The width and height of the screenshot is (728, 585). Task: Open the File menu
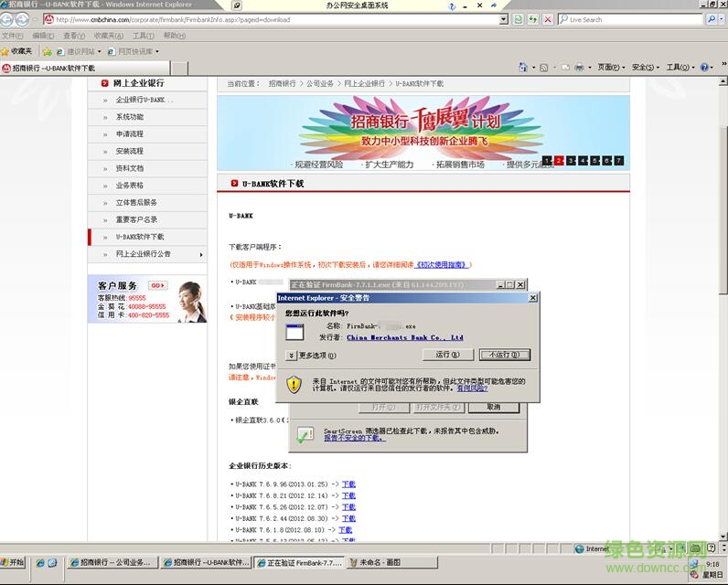tap(12, 36)
